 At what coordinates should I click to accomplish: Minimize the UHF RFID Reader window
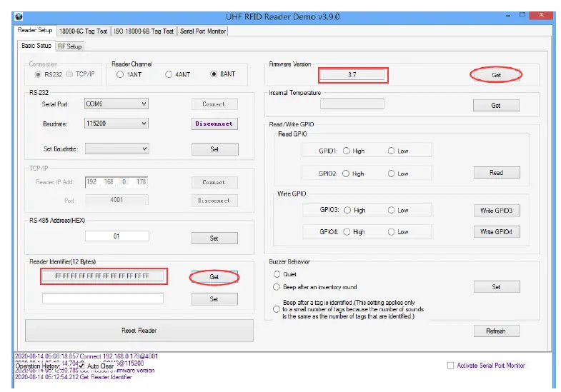pos(508,16)
